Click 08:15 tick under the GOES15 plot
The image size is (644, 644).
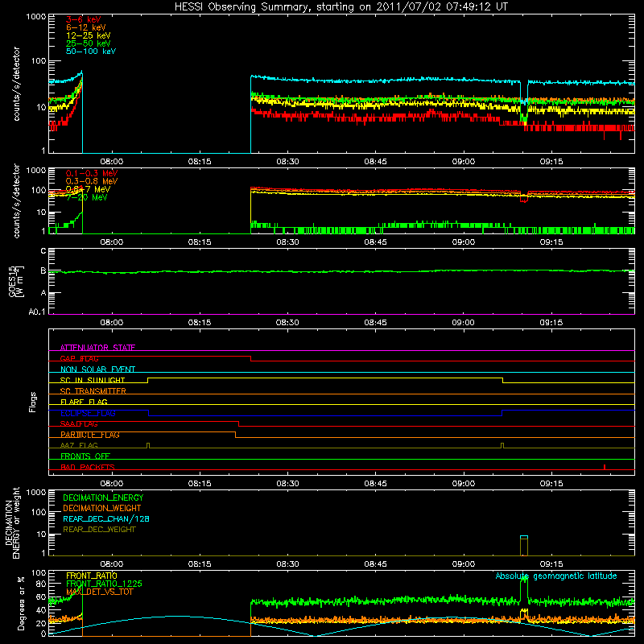[200, 323]
